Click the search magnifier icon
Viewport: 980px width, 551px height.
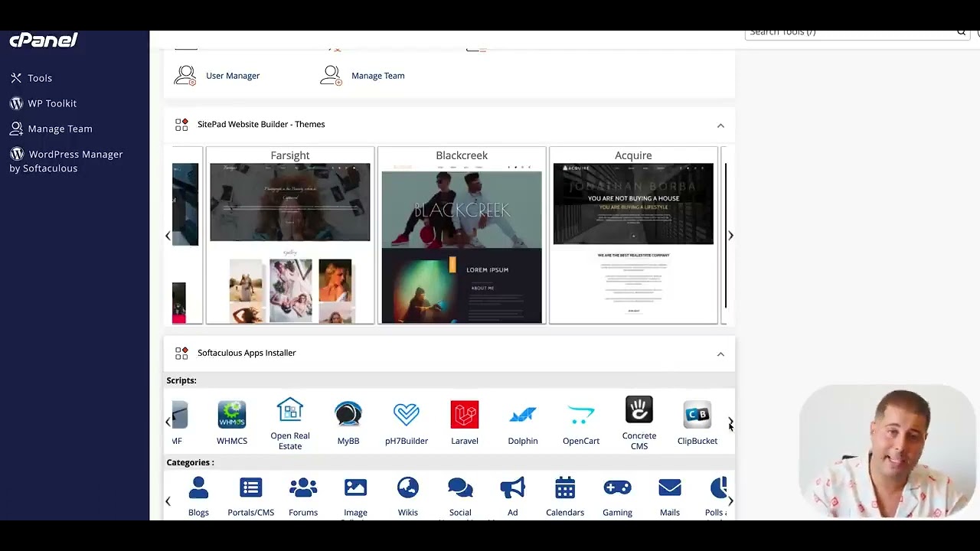(962, 33)
